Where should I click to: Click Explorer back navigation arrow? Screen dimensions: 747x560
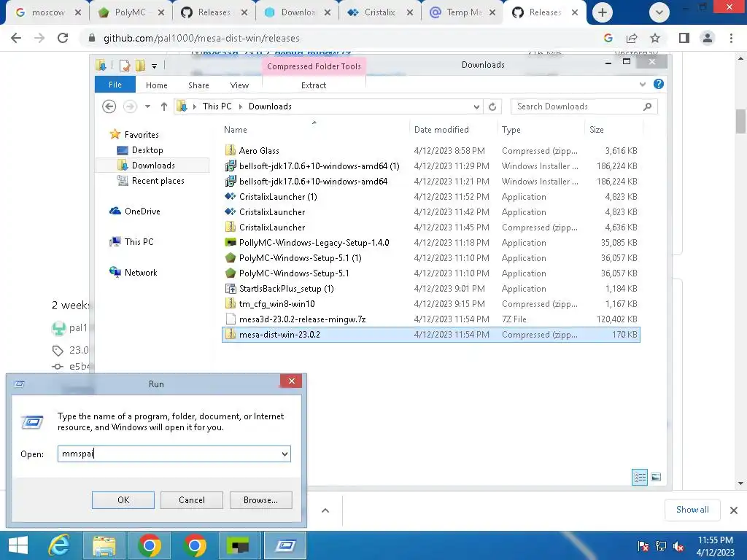109,106
